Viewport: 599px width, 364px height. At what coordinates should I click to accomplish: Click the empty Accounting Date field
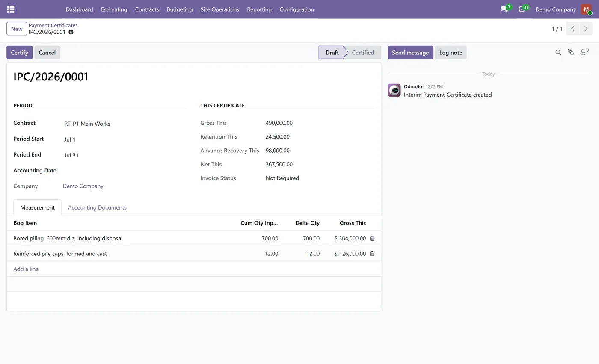click(x=125, y=171)
